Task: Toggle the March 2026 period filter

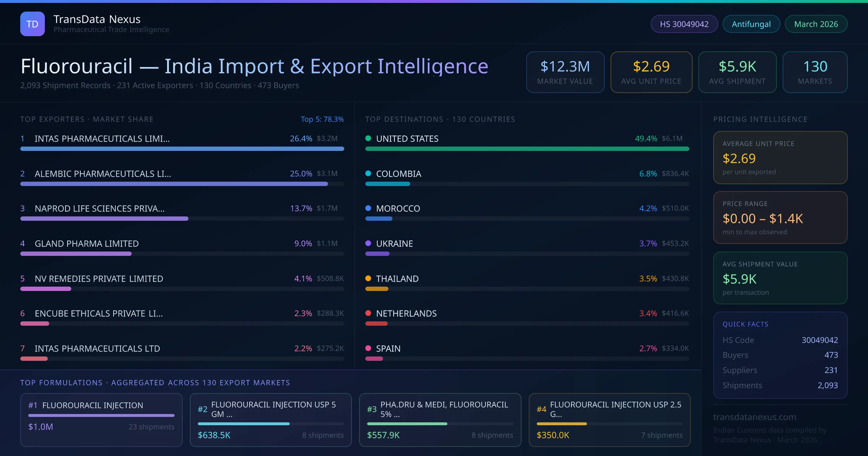Action: point(816,24)
